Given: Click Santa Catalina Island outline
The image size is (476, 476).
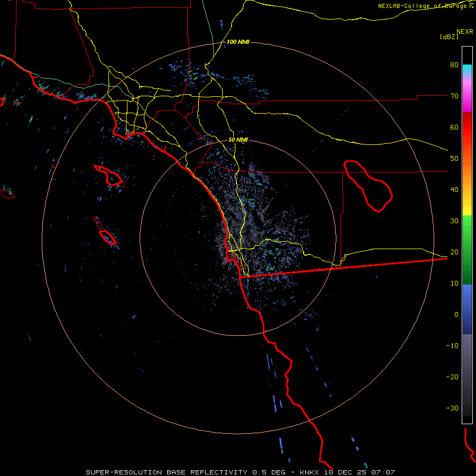Looking at the screenshot, I should point(109,176).
